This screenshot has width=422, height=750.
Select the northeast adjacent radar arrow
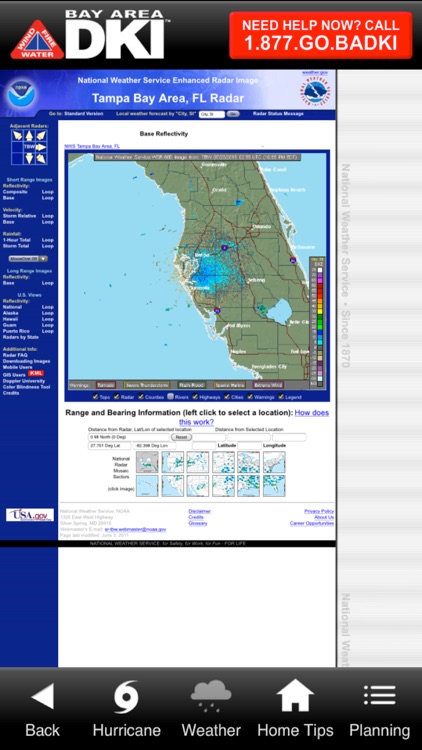click(41, 136)
